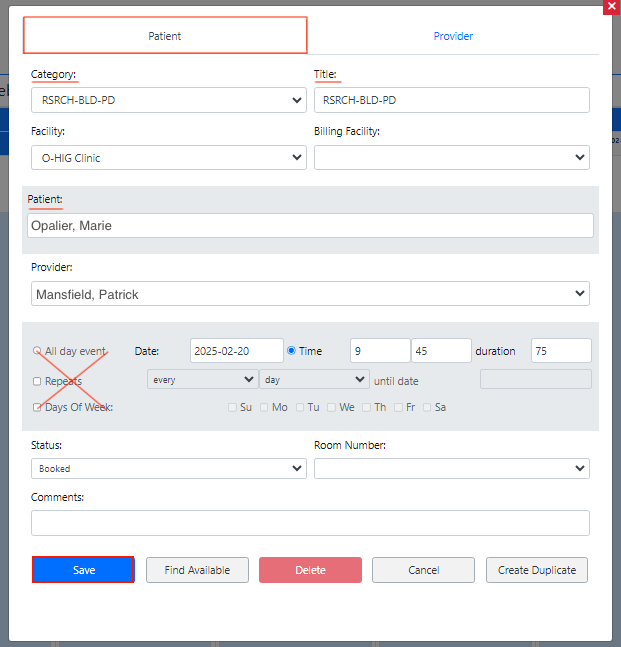Switch to the Provider tab

click(x=453, y=36)
